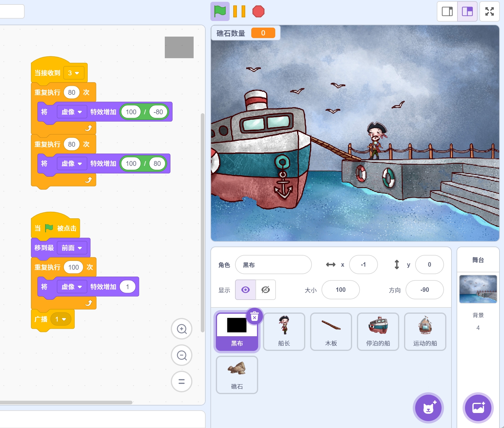504x428 pixels.
Task: Switch to large stage layout
Action: [x=467, y=11]
